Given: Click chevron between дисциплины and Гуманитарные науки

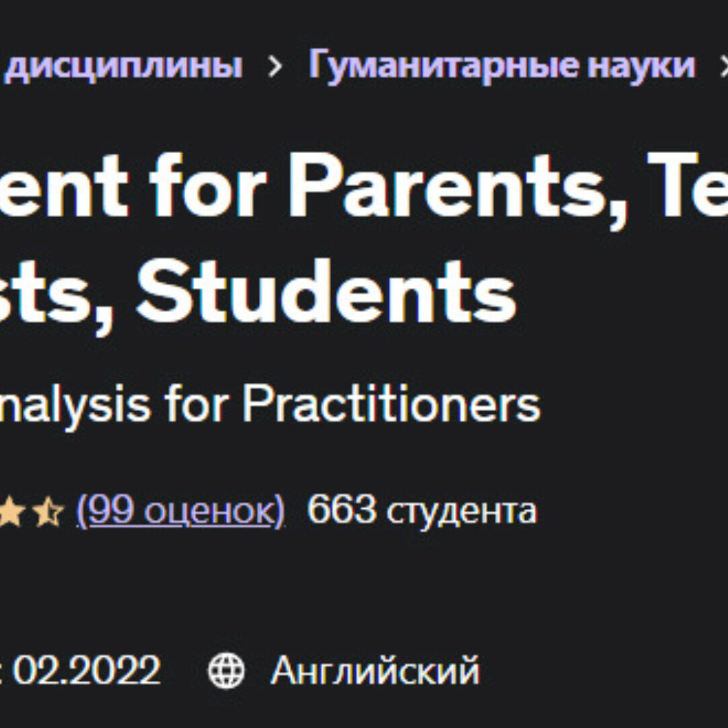Looking at the screenshot, I should point(275,67).
